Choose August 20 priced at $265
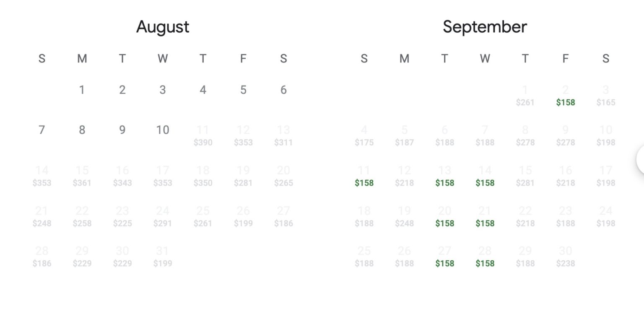This screenshot has height=319, width=644. click(x=283, y=176)
